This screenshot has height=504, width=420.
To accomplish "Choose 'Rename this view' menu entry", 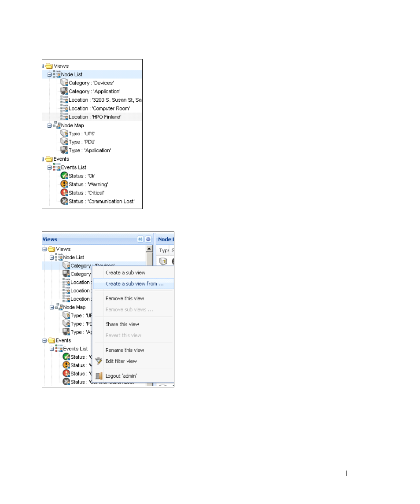I will 125,350.
